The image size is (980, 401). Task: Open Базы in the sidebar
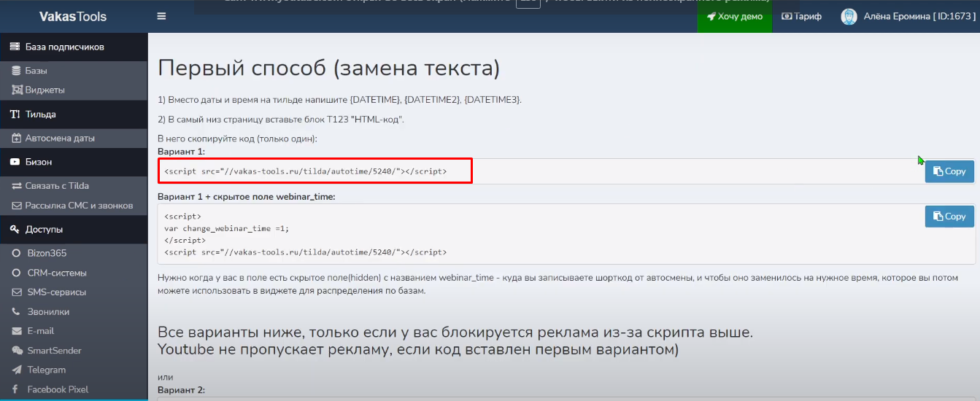tap(36, 71)
